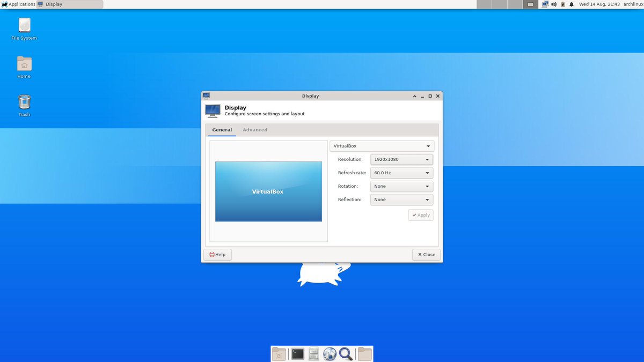Screen dimensions: 644x362
Task: Launch the Web Browser from the dock
Action: (330, 354)
